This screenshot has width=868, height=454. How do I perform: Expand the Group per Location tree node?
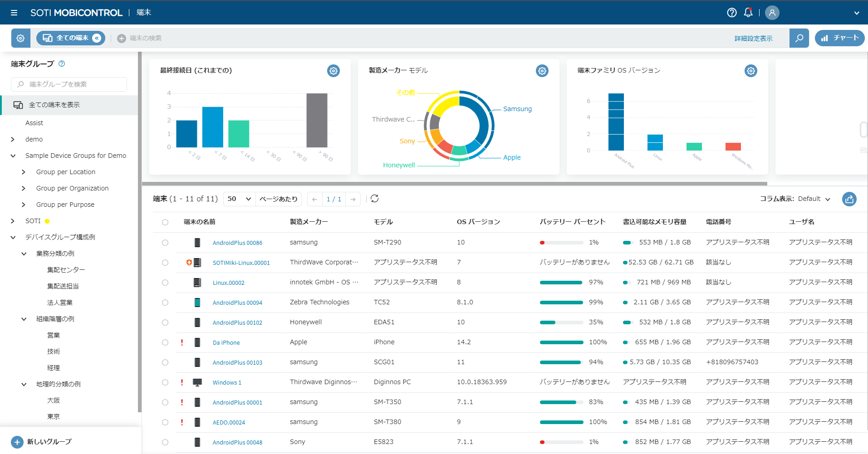pos(23,172)
